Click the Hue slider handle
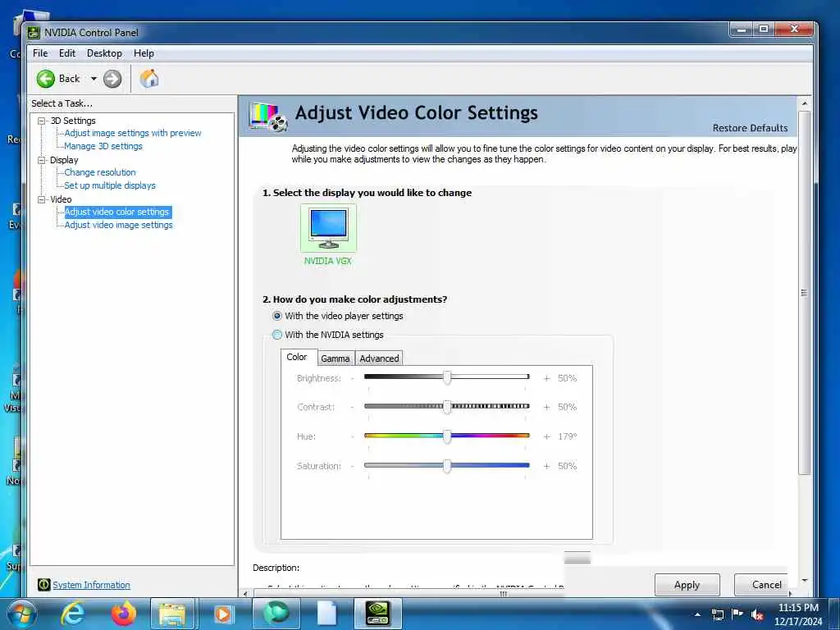Screen dimensions: 840x630 tap(447, 436)
